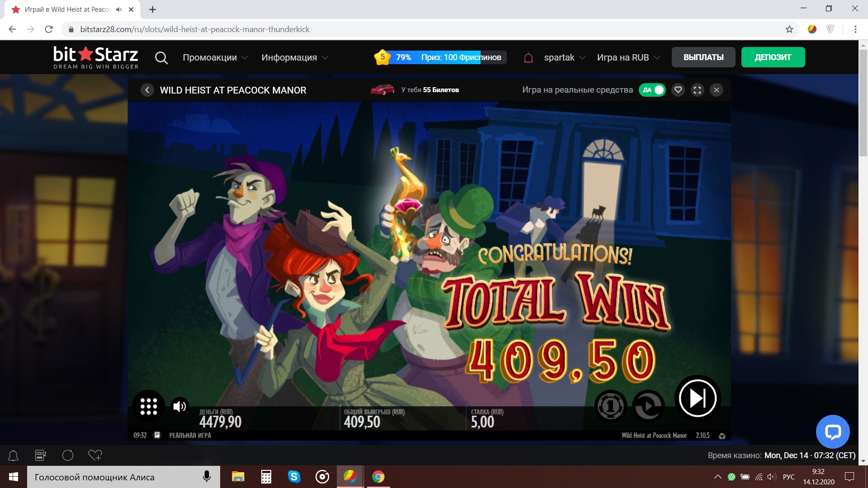
Task: Mute the game sound speaker
Action: 179,407
